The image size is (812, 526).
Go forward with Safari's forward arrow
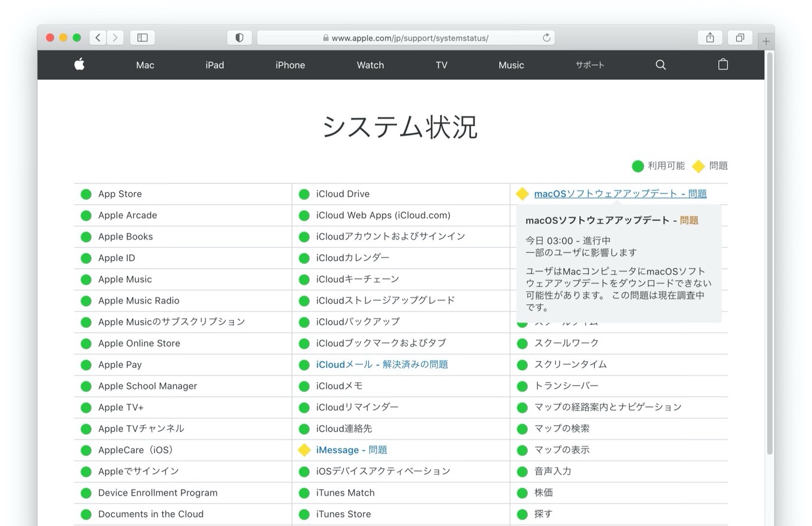(x=115, y=38)
